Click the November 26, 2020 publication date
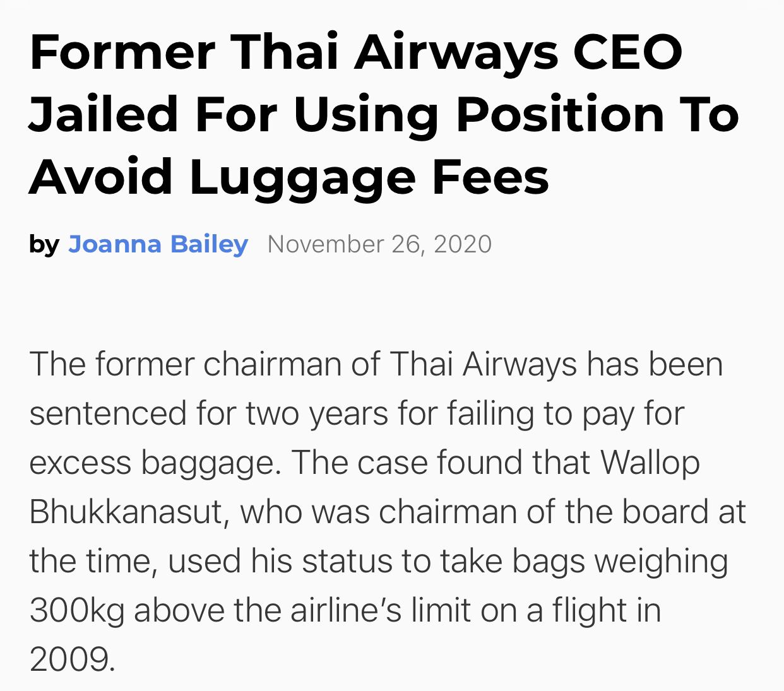This screenshot has width=784, height=691. (x=379, y=244)
